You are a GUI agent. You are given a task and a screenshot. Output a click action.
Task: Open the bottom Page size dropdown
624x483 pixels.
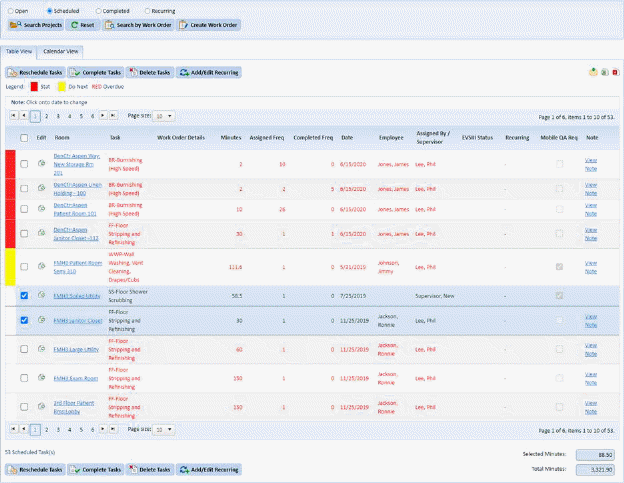[166, 428]
